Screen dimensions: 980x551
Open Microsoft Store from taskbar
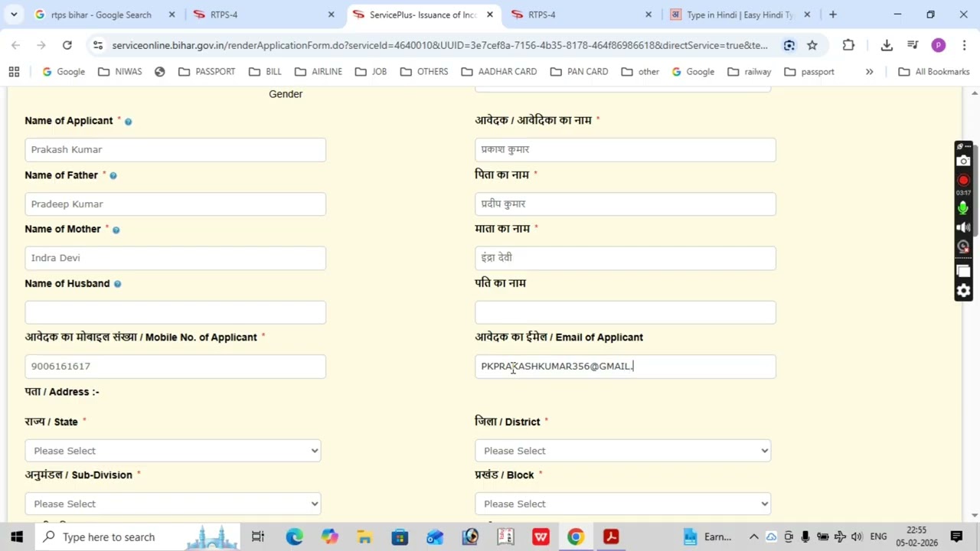tap(400, 537)
